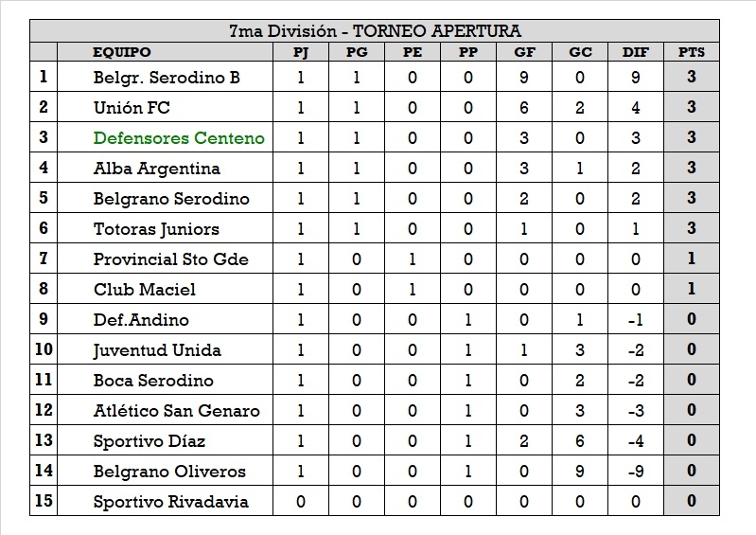Select the Sportivo Rivadavia team name
756x535 pixels.
click(x=170, y=502)
